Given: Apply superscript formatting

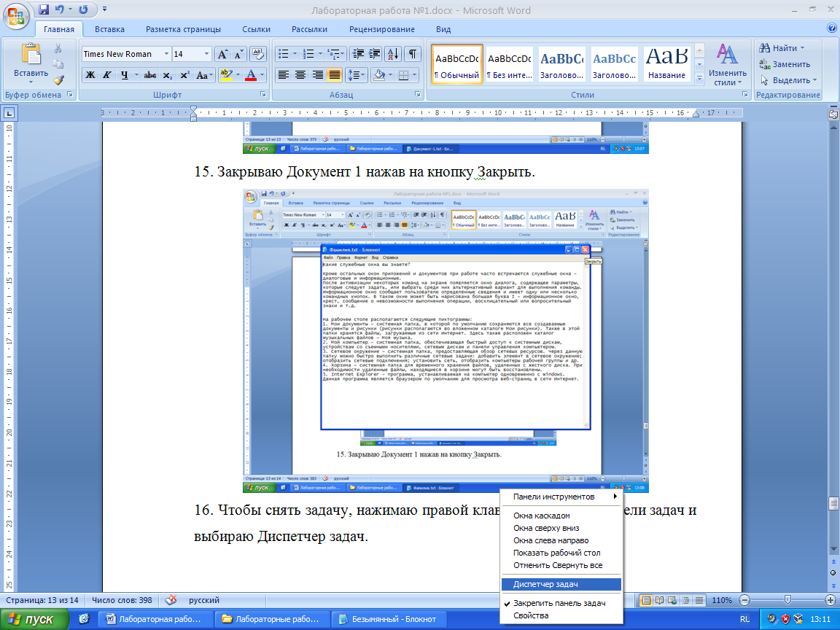Looking at the screenshot, I should 184,75.
